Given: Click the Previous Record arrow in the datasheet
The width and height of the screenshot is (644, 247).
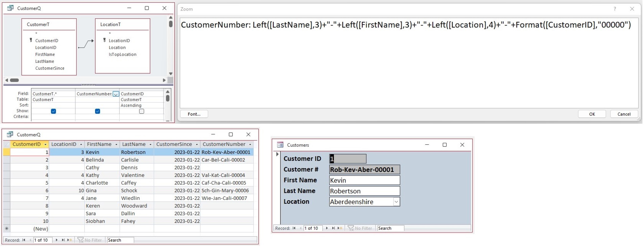Looking at the screenshot, I should point(31,240).
